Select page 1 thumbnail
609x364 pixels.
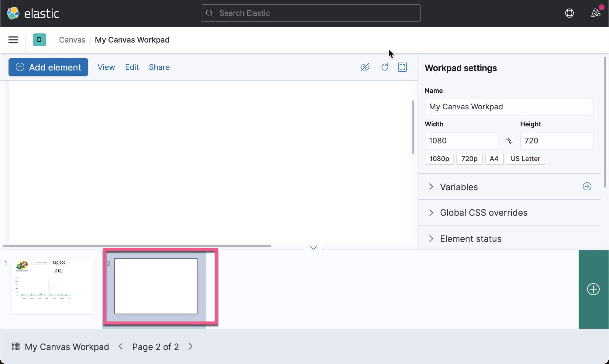coord(52,286)
